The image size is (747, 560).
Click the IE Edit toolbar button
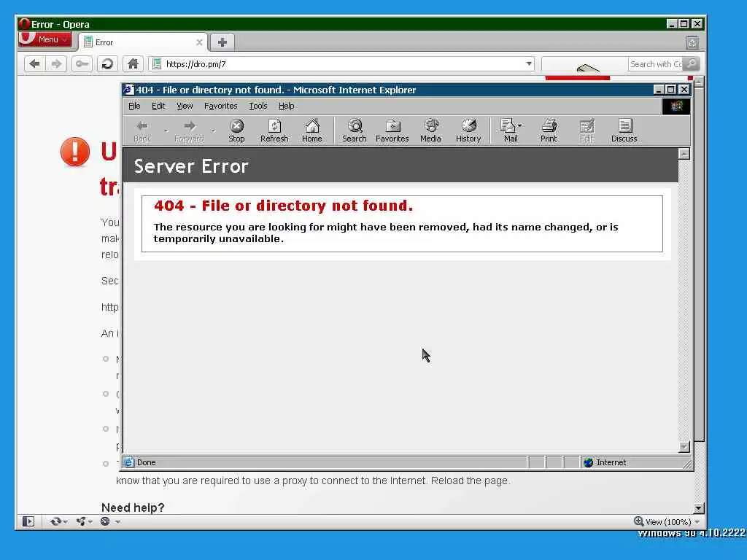pos(587,131)
